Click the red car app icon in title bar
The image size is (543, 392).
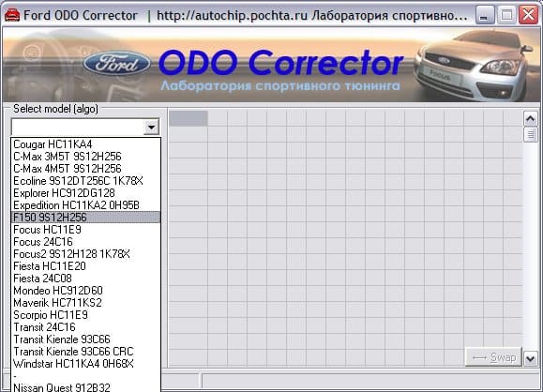pos(12,15)
